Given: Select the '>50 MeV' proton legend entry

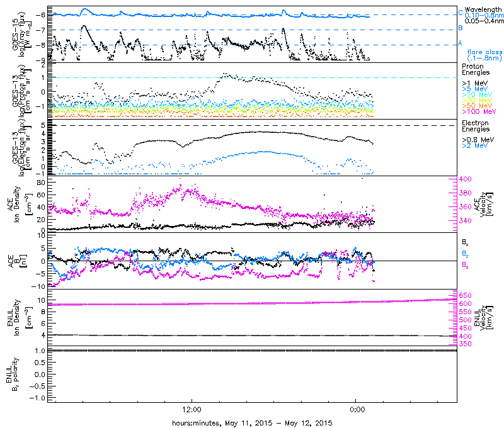Looking at the screenshot, I should coord(477,106).
